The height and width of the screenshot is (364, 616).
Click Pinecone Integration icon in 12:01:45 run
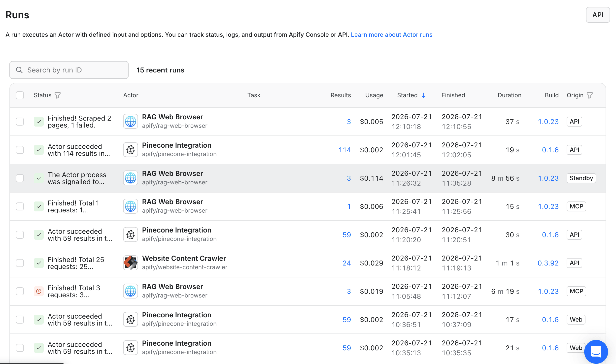point(131,150)
